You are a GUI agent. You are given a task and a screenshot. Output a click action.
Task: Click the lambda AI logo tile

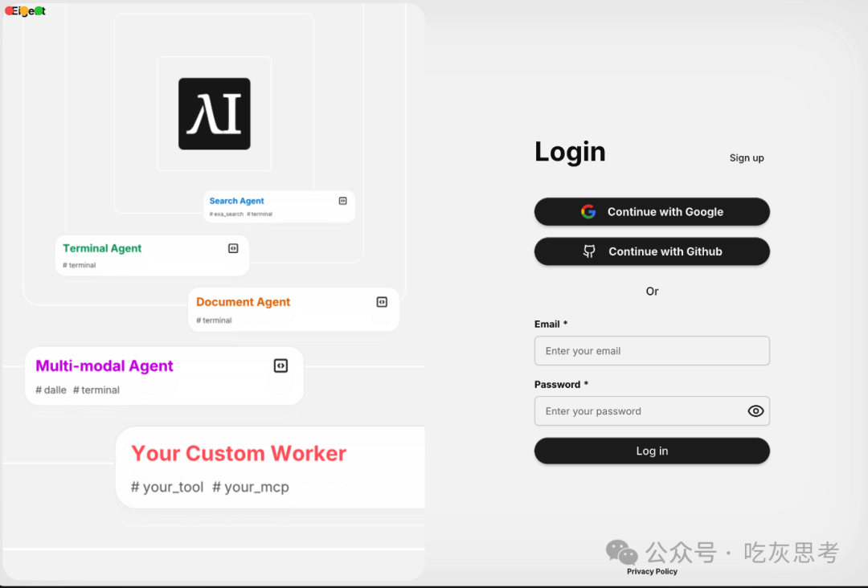[215, 114]
